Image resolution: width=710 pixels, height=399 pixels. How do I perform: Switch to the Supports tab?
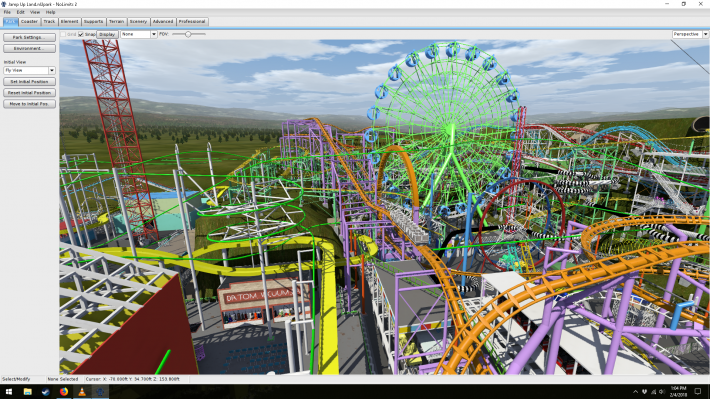point(94,22)
